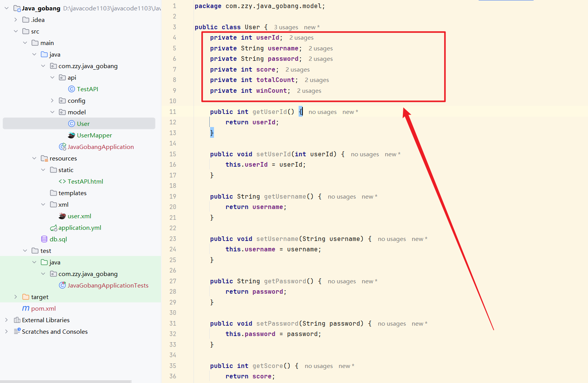This screenshot has width=588, height=383.
Task: Click the External Libraries icon
Action: [x=17, y=320]
